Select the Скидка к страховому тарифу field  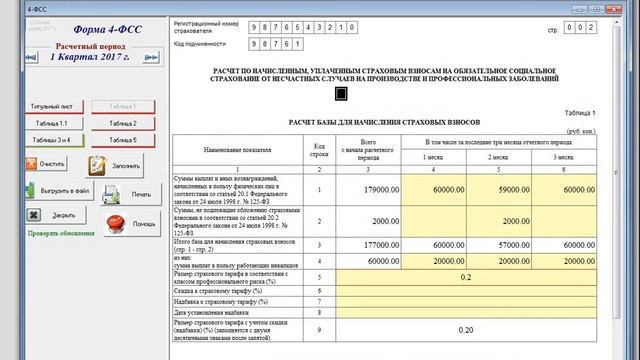coord(466,291)
